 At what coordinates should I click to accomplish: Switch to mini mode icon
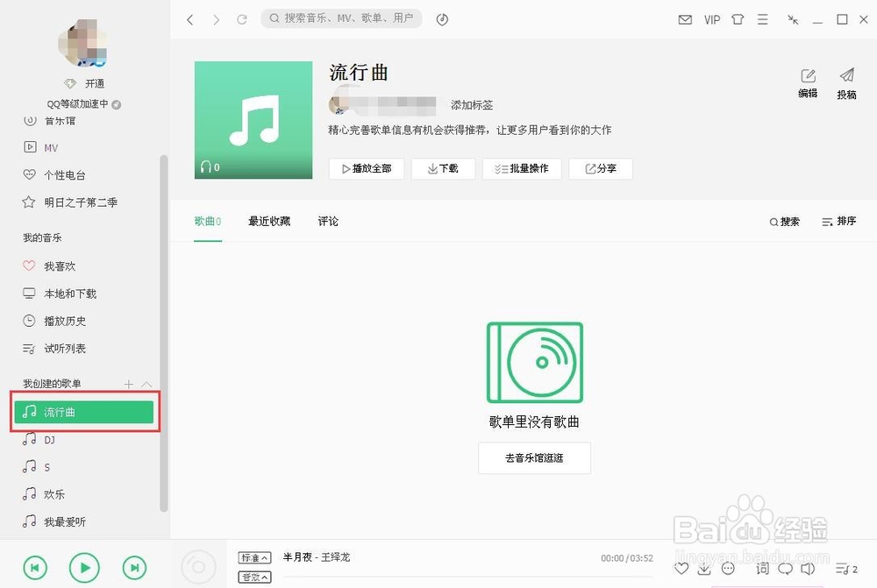tap(793, 19)
